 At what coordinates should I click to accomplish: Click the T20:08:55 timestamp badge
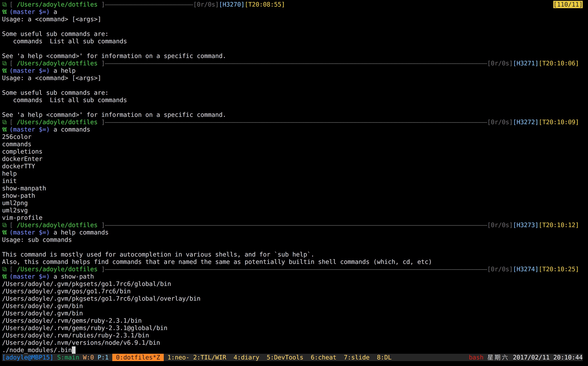(x=265, y=5)
